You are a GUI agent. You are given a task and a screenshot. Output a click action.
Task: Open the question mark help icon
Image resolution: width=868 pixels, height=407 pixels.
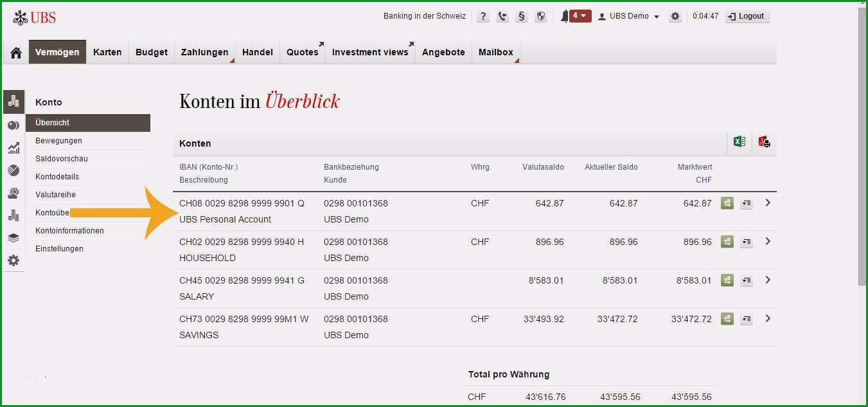point(483,17)
